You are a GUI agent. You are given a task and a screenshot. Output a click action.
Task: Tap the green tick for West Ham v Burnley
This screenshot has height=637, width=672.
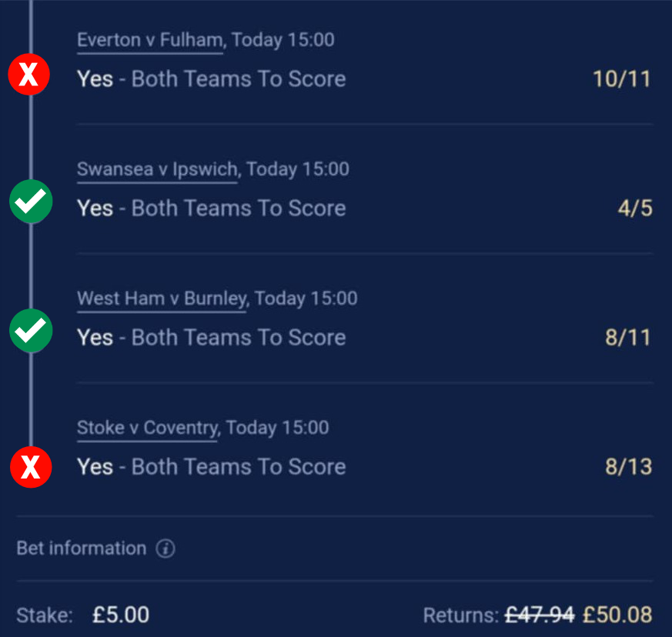30,331
